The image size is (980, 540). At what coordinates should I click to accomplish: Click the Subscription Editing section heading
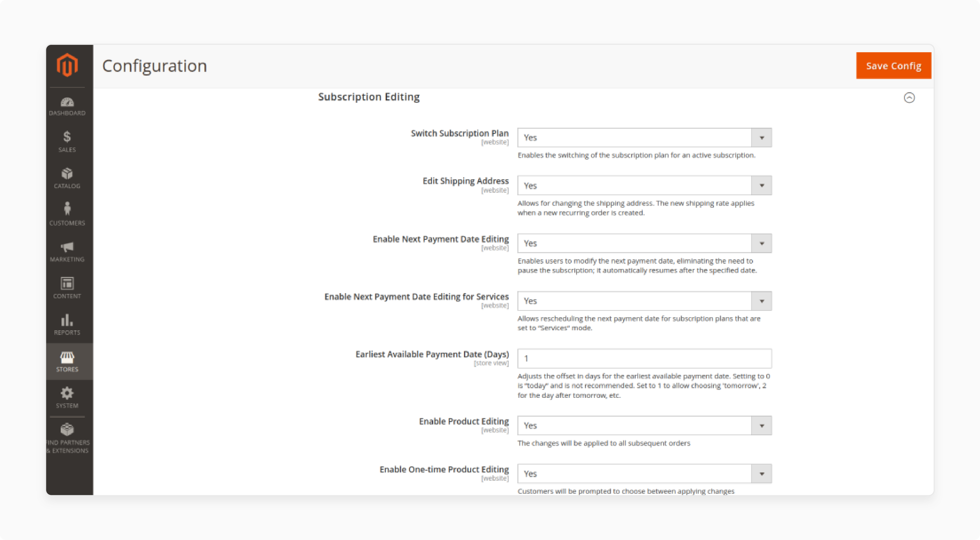369,97
